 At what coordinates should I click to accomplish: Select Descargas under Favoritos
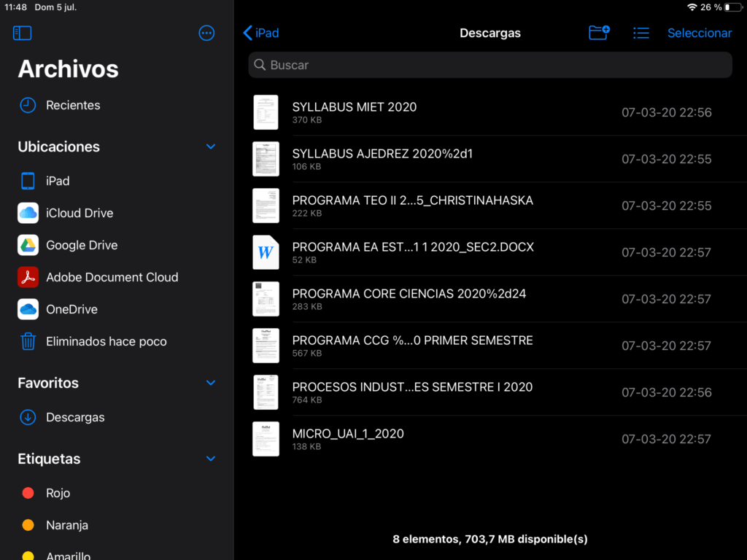coord(74,417)
